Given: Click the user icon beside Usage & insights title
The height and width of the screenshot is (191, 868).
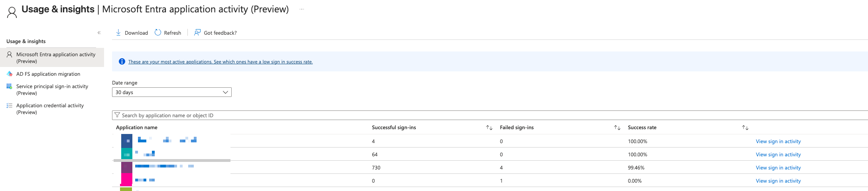Looking at the screenshot, I should [x=12, y=12].
